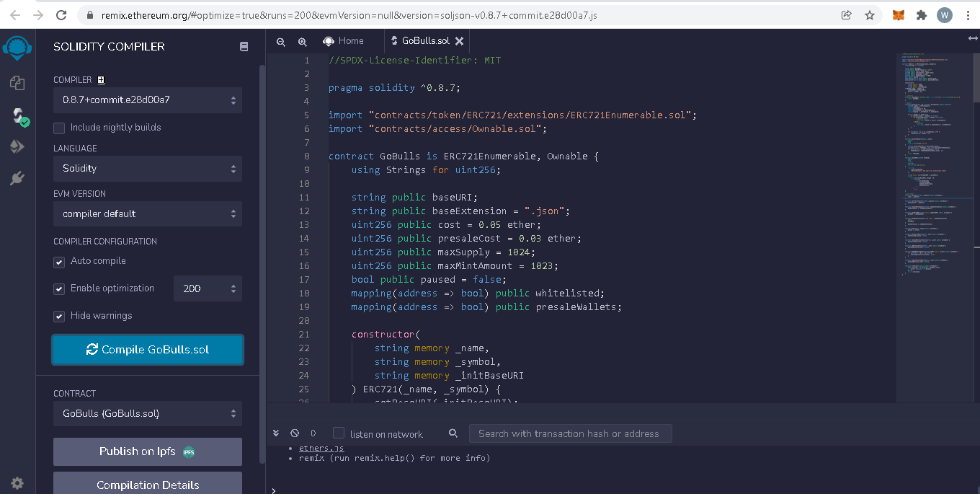
Task: Zoom out the editor font
Action: pos(281,42)
